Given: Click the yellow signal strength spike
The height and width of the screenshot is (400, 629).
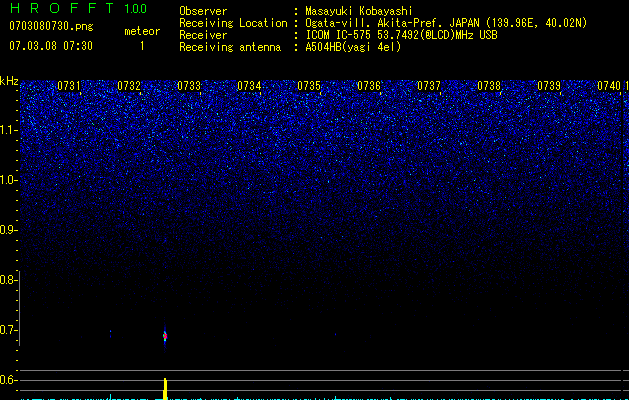Looking at the screenshot, I should point(165,388).
